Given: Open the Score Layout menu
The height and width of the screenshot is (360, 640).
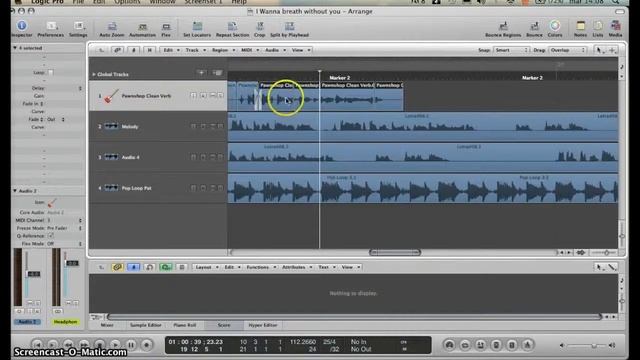Looking at the screenshot, I should (207, 267).
